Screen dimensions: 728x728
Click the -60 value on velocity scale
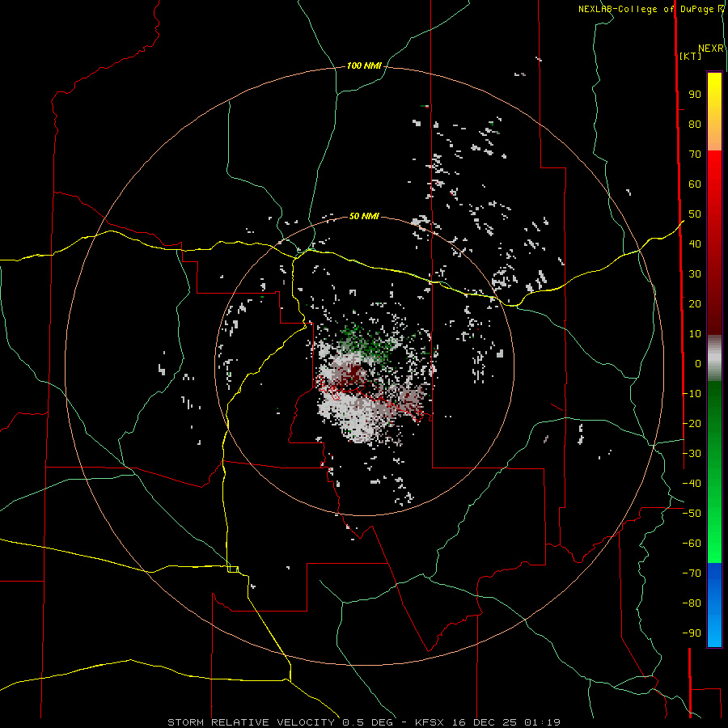pyautogui.click(x=692, y=544)
